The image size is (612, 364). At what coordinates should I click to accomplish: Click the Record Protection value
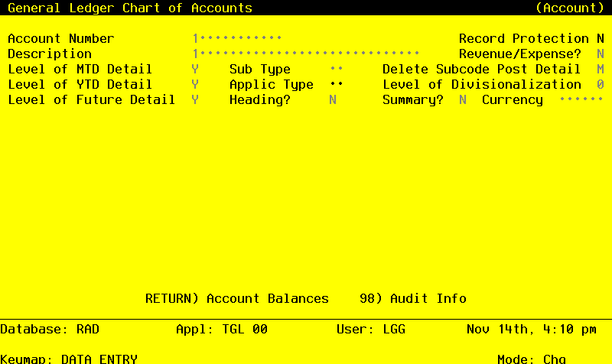pos(601,38)
